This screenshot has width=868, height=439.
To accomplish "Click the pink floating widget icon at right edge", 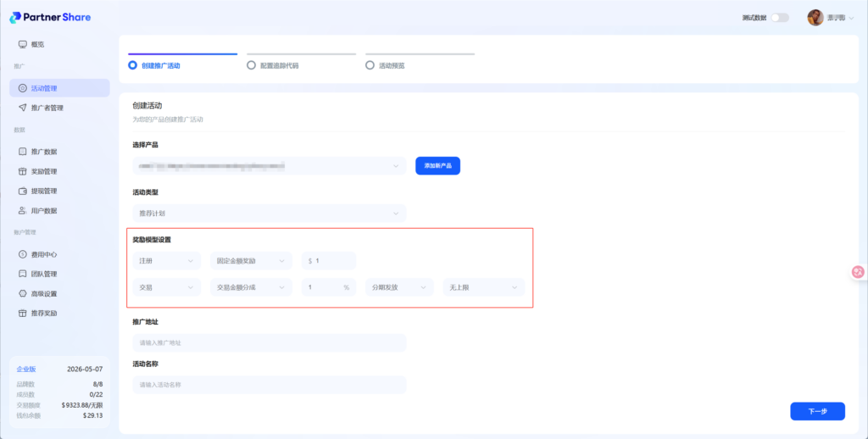I will pos(858,272).
